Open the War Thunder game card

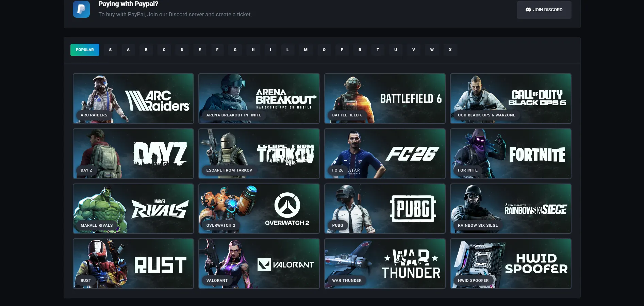[x=385, y=263]
